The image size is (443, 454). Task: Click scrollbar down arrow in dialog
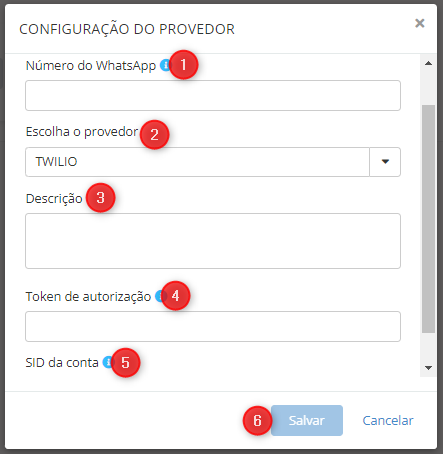click(428, 368)
